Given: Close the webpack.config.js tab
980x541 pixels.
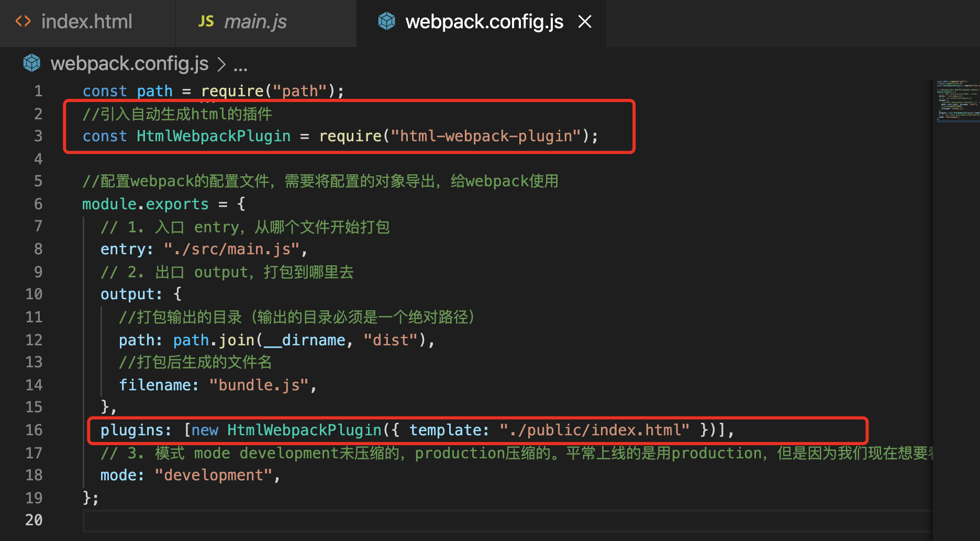Looking at the screenshot, I should point(585,21).
